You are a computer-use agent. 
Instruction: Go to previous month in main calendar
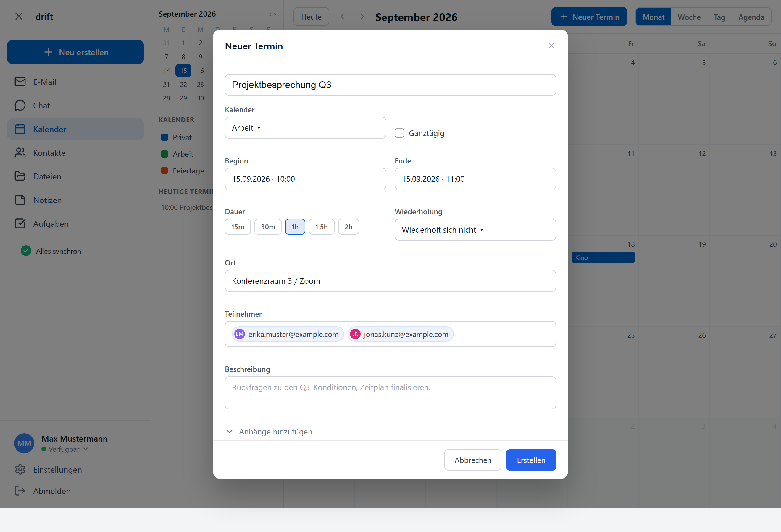tap(342, 17)
